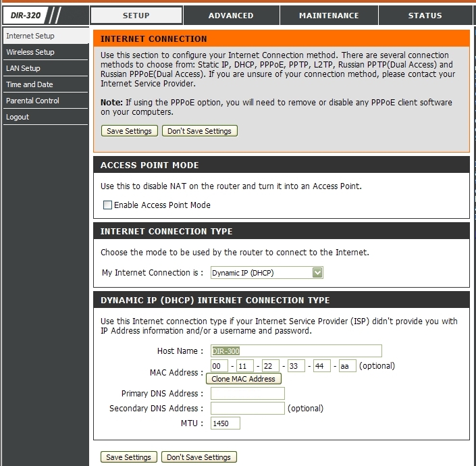
Task: Click bottom Don't Save Settings button
Action: click(x=199, y=457)
